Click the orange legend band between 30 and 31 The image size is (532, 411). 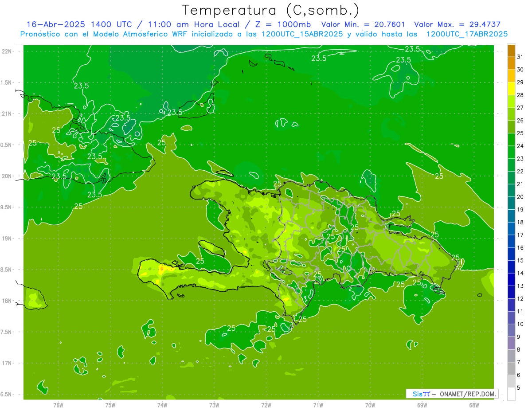[511, 63]
